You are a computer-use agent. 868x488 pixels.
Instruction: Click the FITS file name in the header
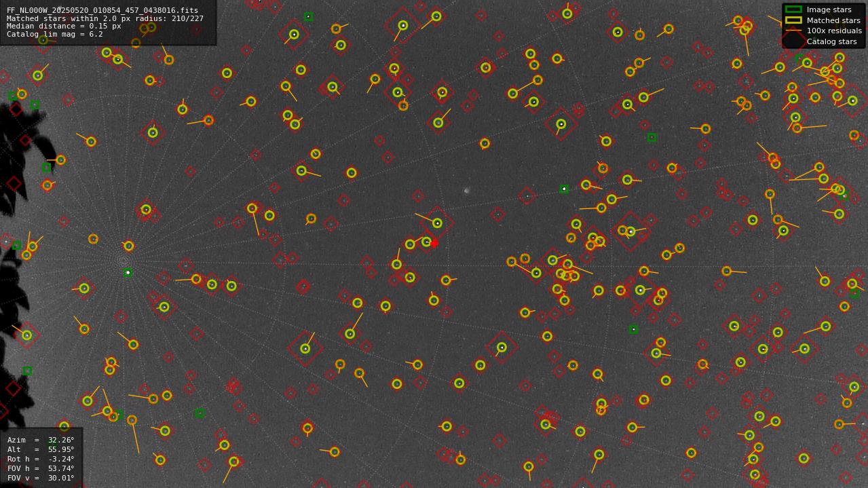click(102, 11)
